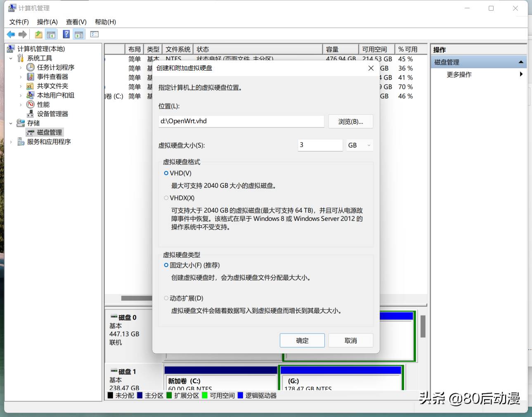Open the Help question-mark toolbar icon
The image size is (532, 417).
point(66,35)
